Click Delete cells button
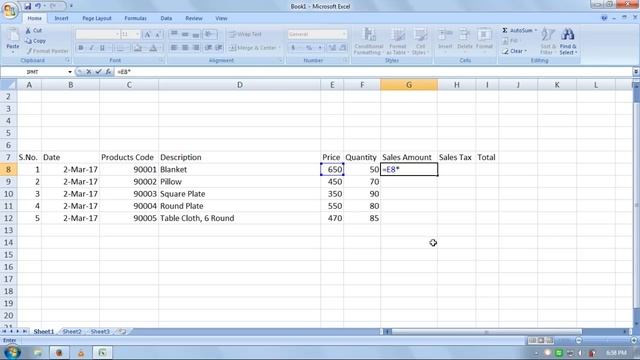Image resolution: width=640 pixels, height=360 pixels. [464, 40]
